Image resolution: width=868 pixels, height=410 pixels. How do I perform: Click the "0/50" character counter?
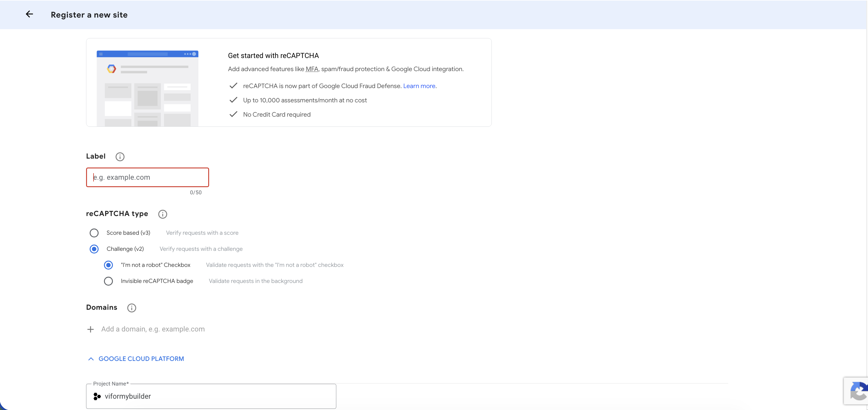point(196,193)
